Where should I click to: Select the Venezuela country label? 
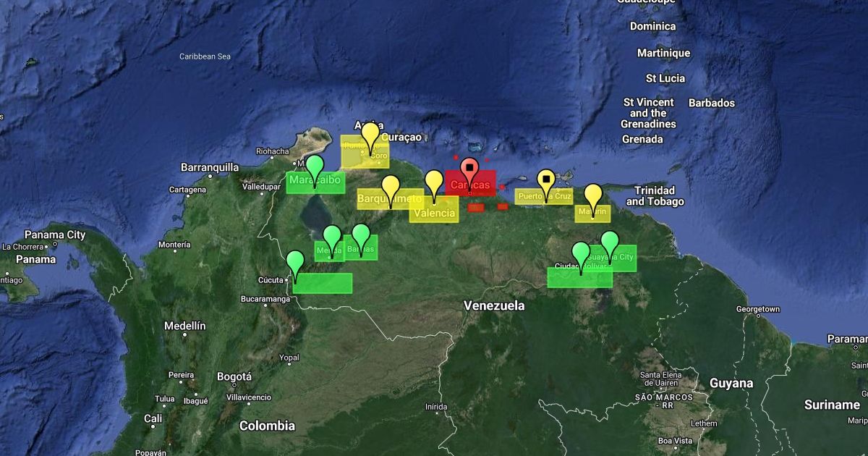(494, 306)
